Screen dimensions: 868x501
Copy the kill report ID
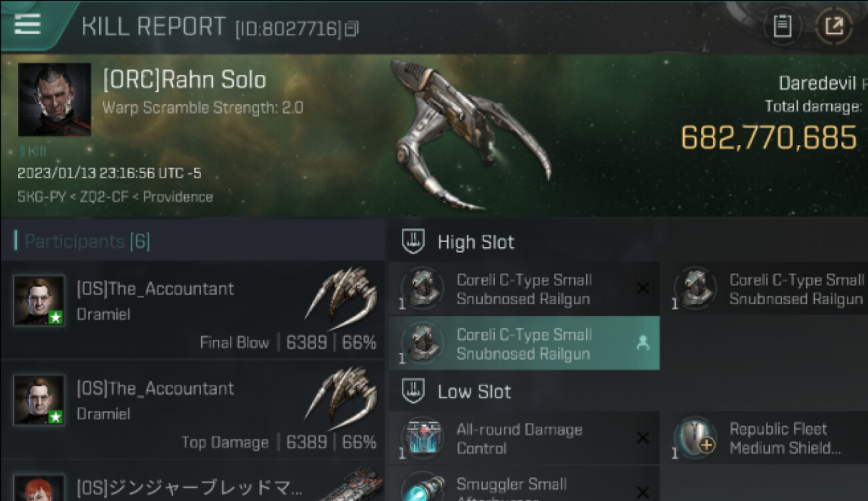(x=353, y=28)
